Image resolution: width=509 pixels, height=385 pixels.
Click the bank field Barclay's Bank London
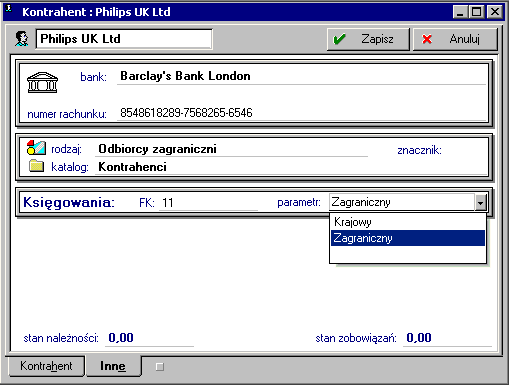pos(301,76)
